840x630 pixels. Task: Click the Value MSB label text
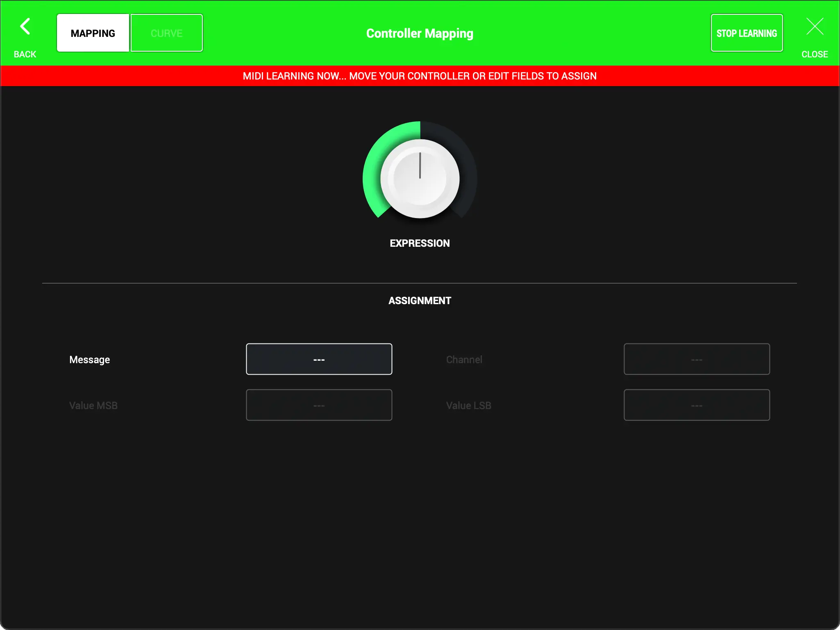point(93,406)
